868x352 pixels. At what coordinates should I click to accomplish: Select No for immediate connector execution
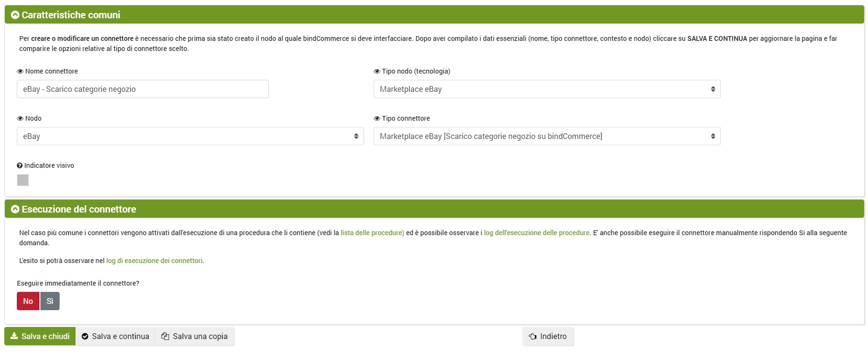(28, 301)
